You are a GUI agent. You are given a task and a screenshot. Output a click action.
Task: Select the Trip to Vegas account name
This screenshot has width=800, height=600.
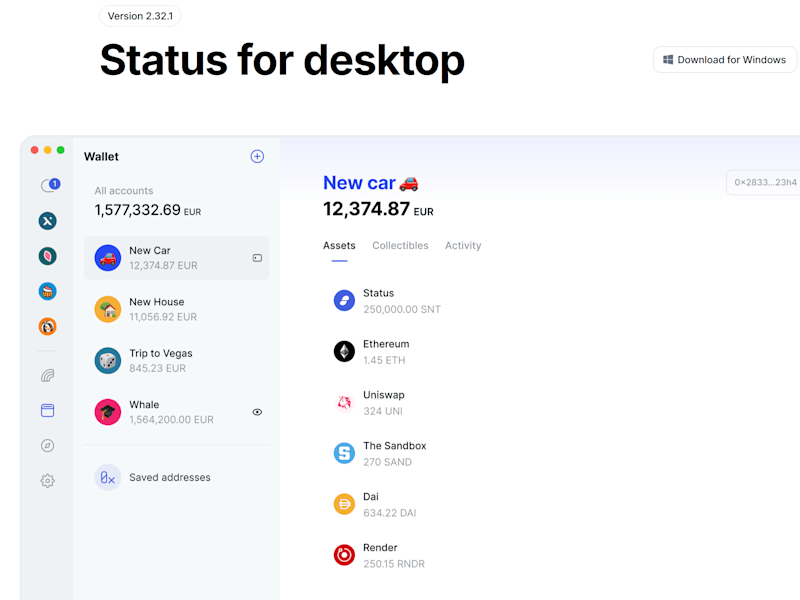161,354
